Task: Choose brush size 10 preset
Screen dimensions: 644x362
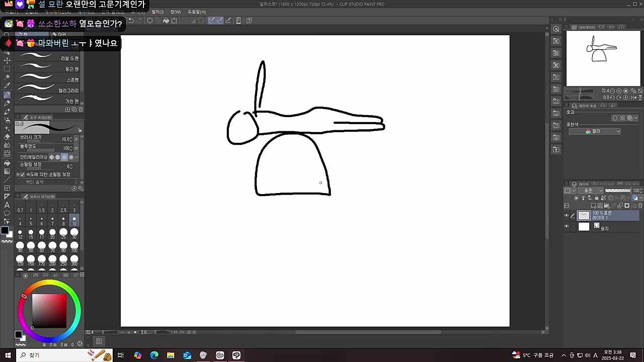Action: point(74,220)
